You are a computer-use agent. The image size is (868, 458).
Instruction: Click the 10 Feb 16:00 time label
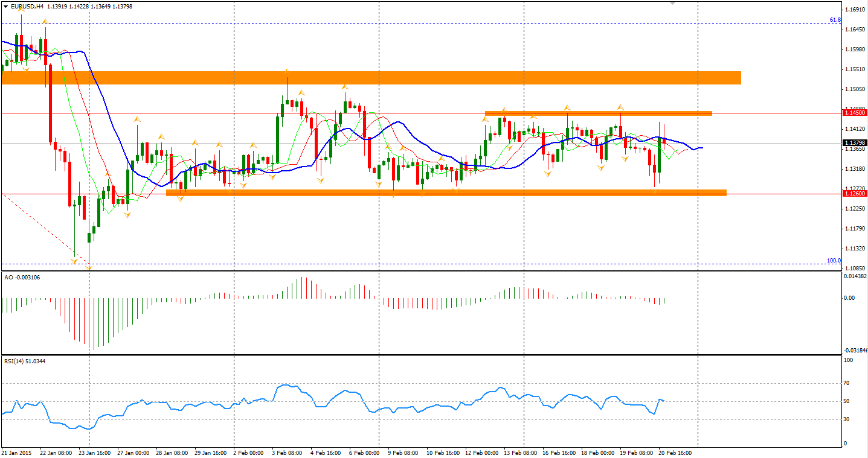443,452
